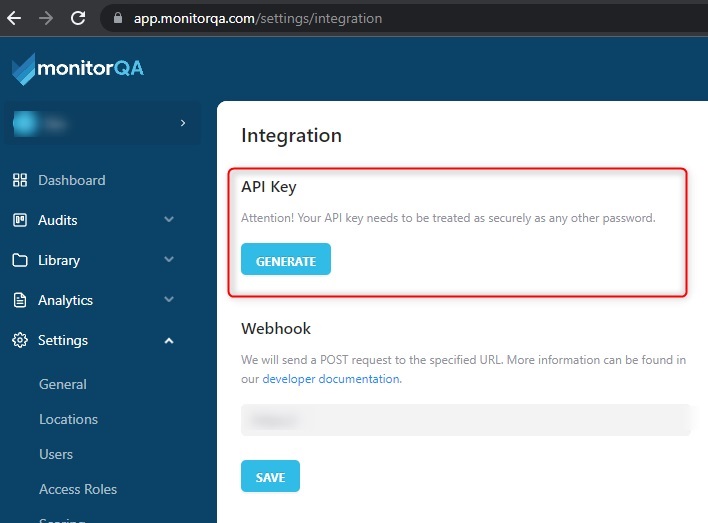
Task: Open the Analytics sidebar menu
Action: pos(65,300)
